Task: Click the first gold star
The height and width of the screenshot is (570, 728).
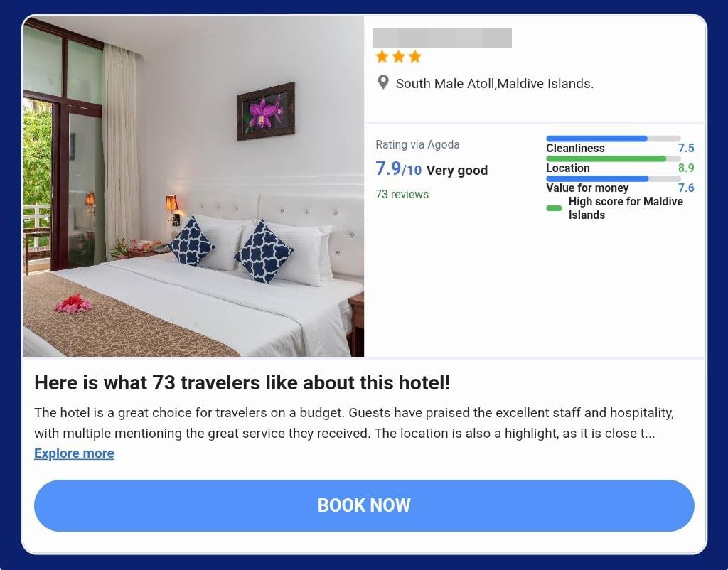Action: (x=382, y=57)
